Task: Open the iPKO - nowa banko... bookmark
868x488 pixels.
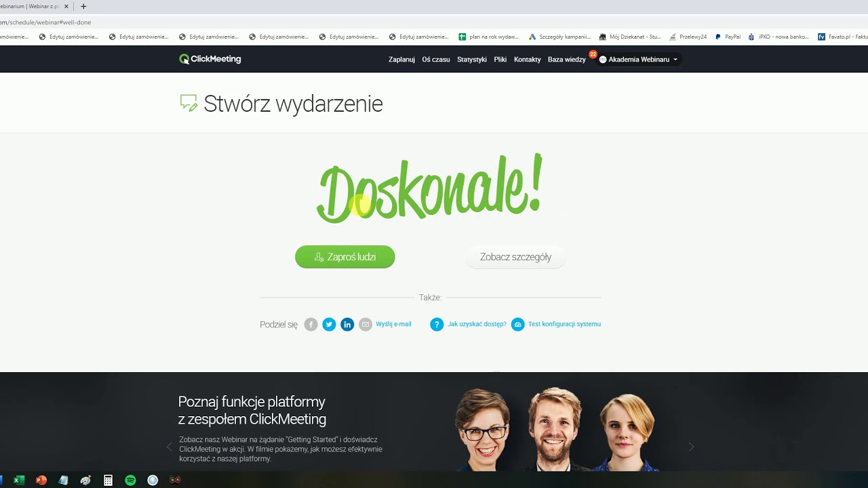Action: tap(778, 37)
